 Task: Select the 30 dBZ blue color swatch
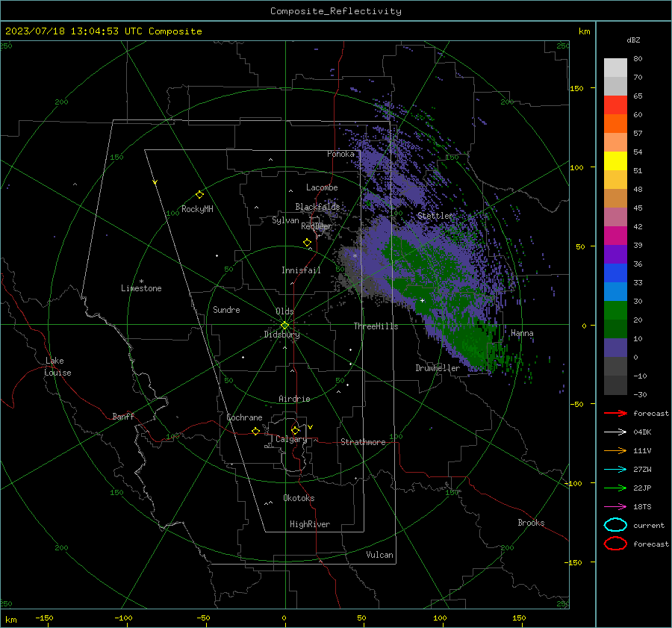tap(615, 291)
